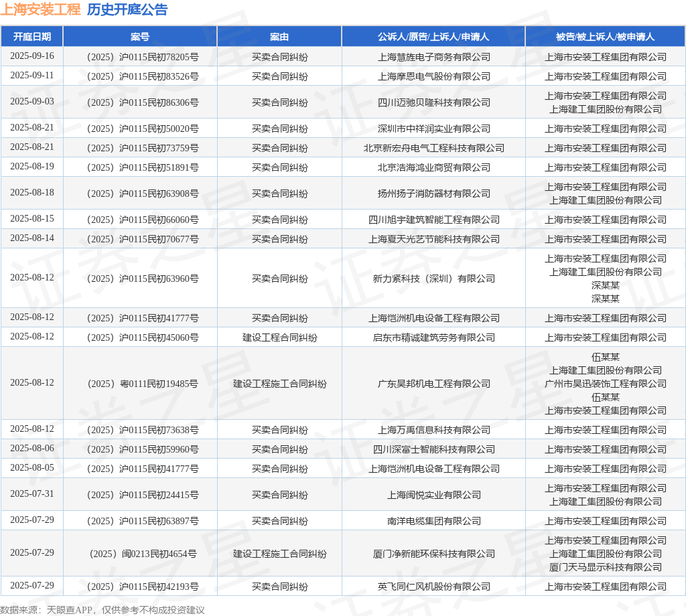This screenshot has height=616, width=686.
Task: Click defendant 厦门天马显示科技有限公司
Action: pos(605,567)
